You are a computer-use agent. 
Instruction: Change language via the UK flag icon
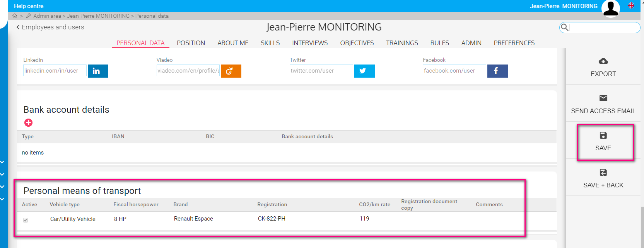click(631, 5)
